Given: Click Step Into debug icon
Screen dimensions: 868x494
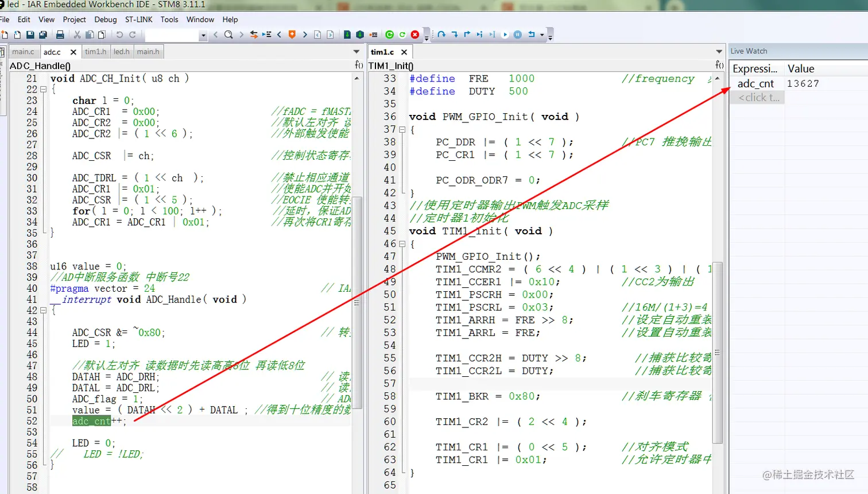Looking at the screenshot, I should click(455, 34).
